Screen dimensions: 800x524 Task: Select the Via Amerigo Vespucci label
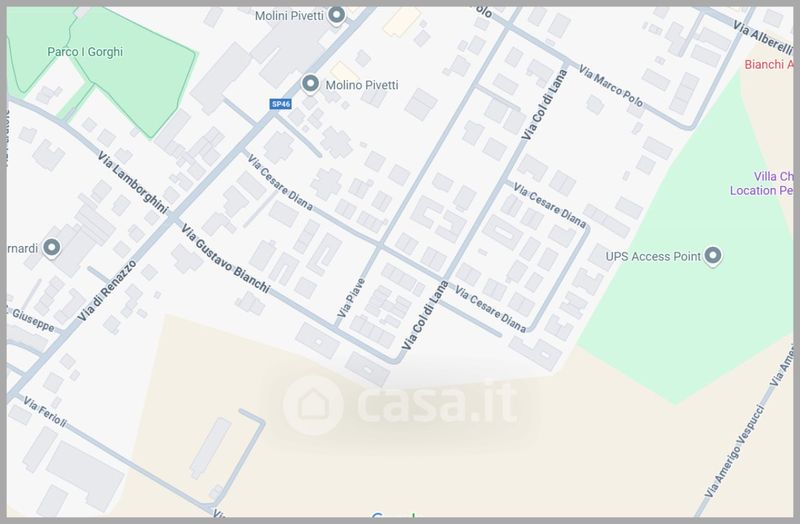(x=734, y=453)
